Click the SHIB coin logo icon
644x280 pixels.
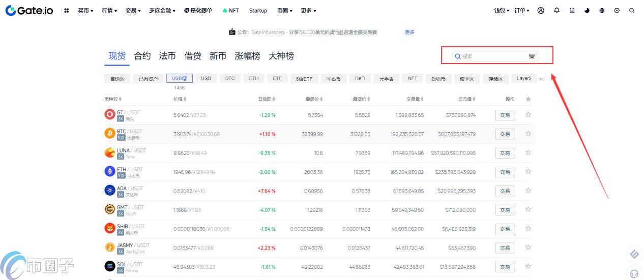[109, 229]
